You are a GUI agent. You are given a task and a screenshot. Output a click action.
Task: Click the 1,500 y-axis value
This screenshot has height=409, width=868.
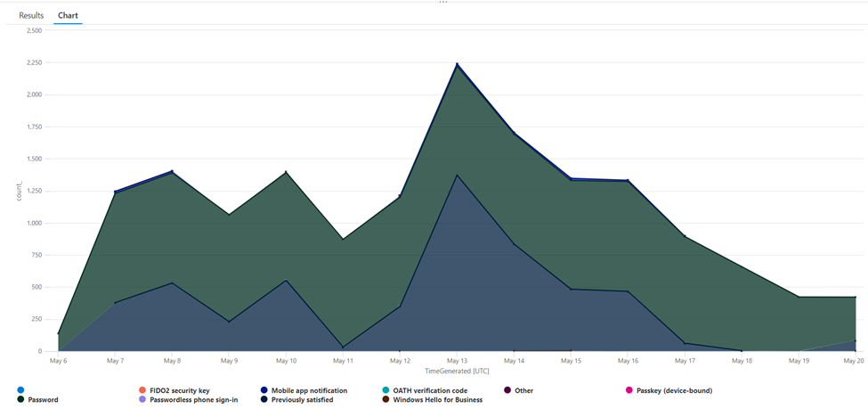(x=34, y=159)
